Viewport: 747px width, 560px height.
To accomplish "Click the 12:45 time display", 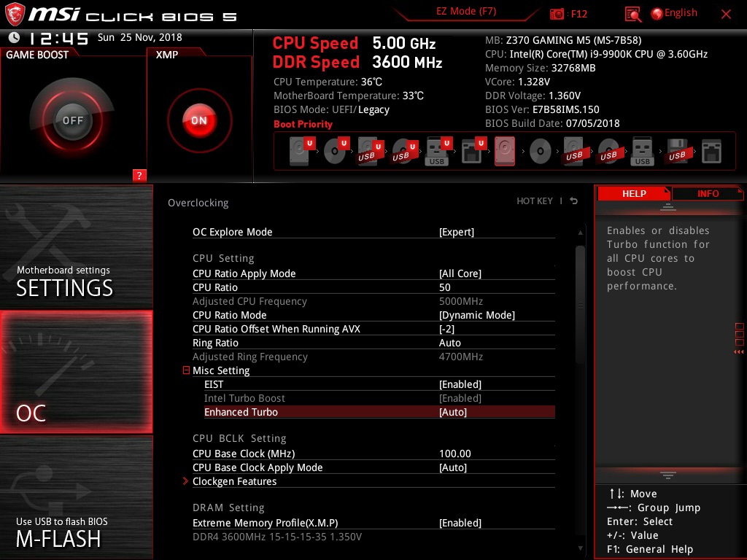I will click(59, 38).
